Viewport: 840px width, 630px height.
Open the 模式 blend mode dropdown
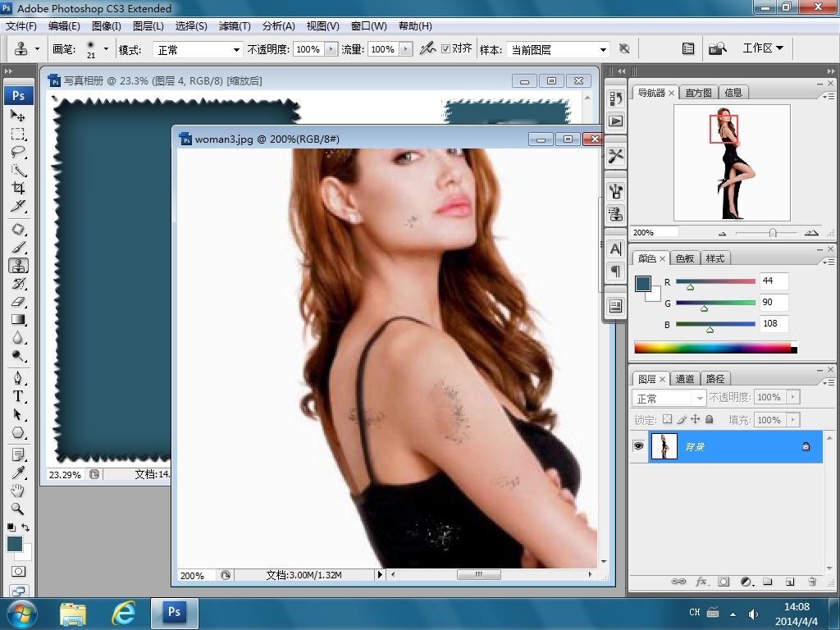coord(199,49)
